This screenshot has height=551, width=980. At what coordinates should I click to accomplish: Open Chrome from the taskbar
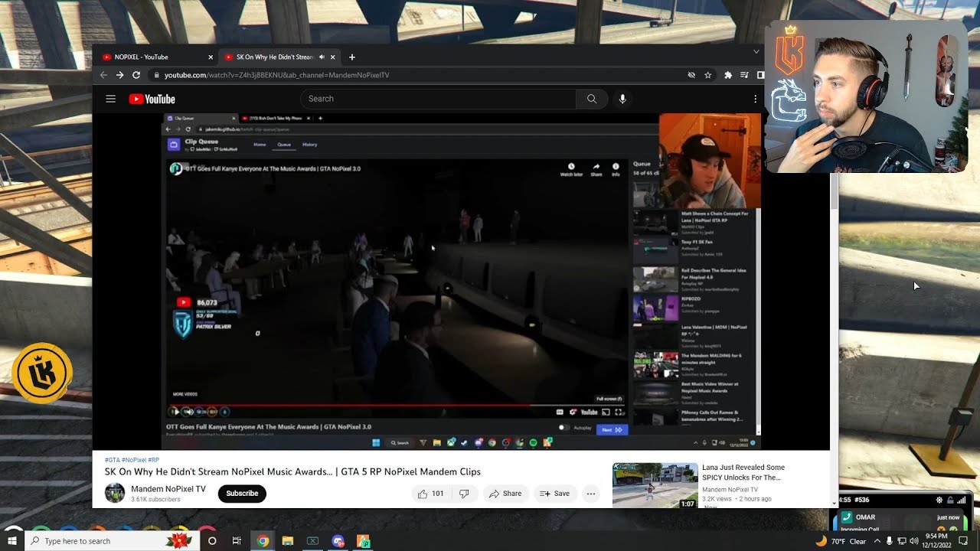pos(263,541)
